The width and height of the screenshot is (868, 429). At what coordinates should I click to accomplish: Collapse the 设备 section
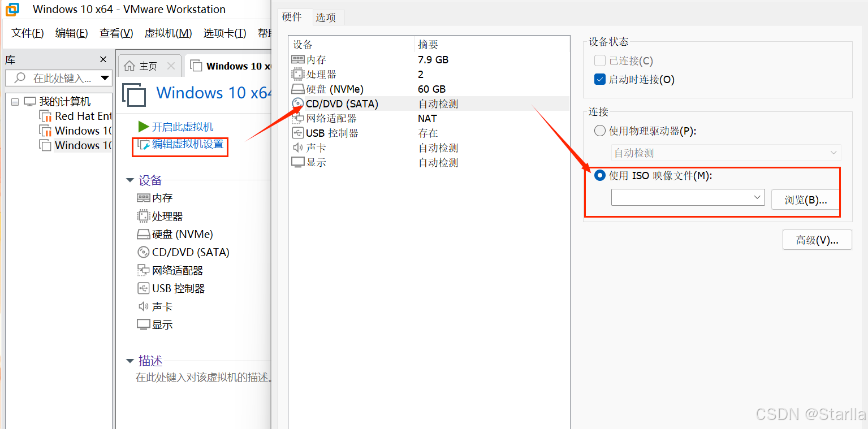click(130, 180)
